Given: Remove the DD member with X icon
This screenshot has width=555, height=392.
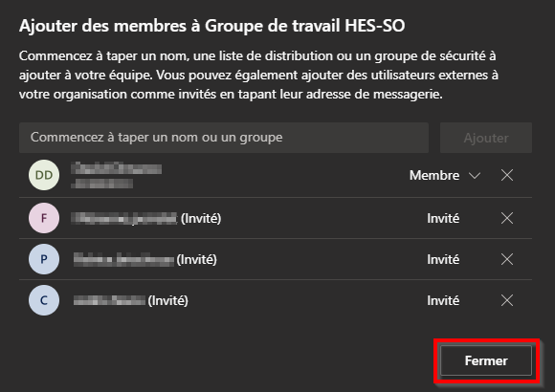Looking at the screenshot, I should pos(507,175).
